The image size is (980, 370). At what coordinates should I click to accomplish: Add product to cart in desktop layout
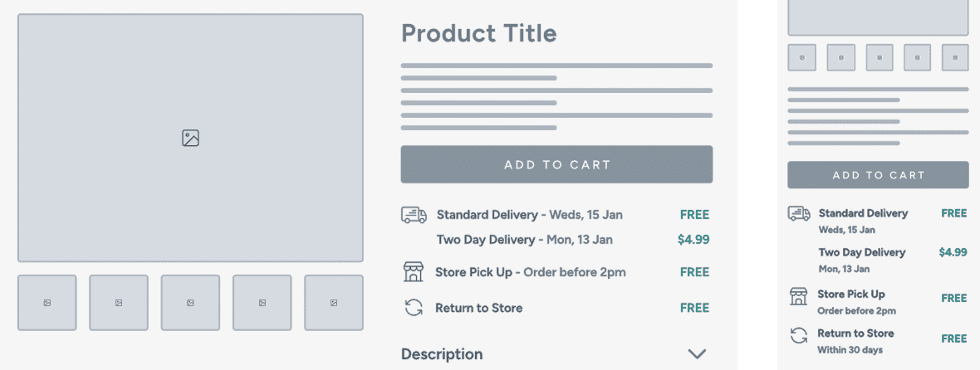tap(557, 165)
